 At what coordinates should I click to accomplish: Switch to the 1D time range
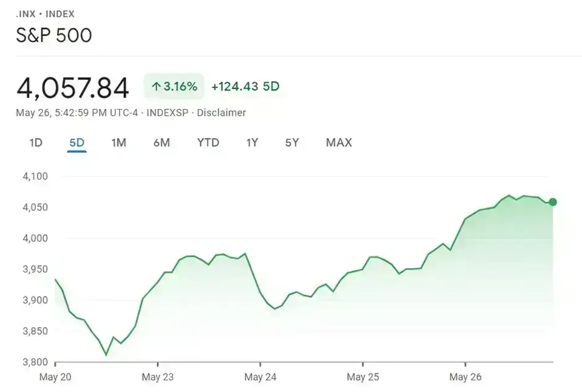[x=35, y=142]
